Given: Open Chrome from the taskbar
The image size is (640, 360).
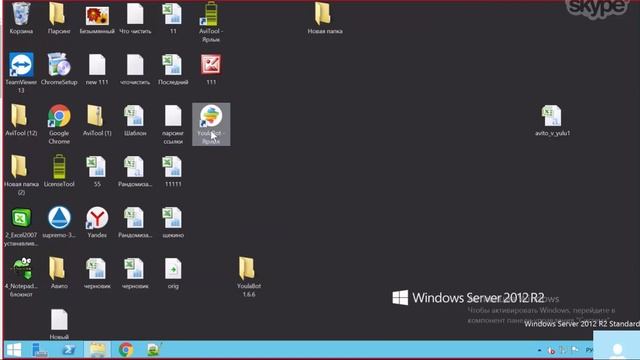Looking at the screenshot, I should tap(126, 350).
